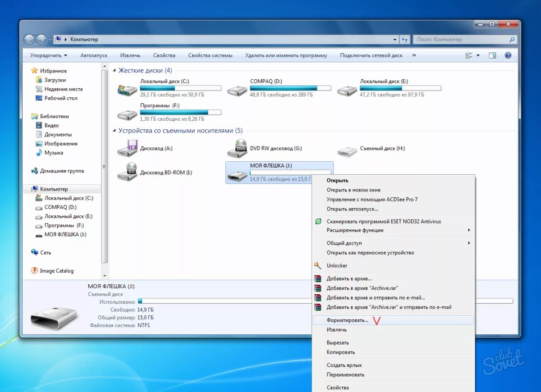541x392 pixels.
Task: Toggle the preview pane icon
Action: point(492,55)
